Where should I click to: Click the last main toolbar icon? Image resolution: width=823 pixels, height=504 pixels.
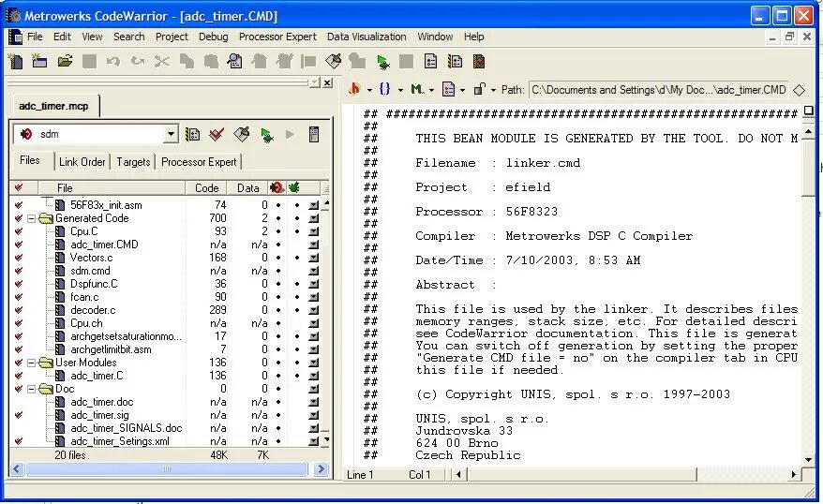pyautogui.click(x=479, y=62)
